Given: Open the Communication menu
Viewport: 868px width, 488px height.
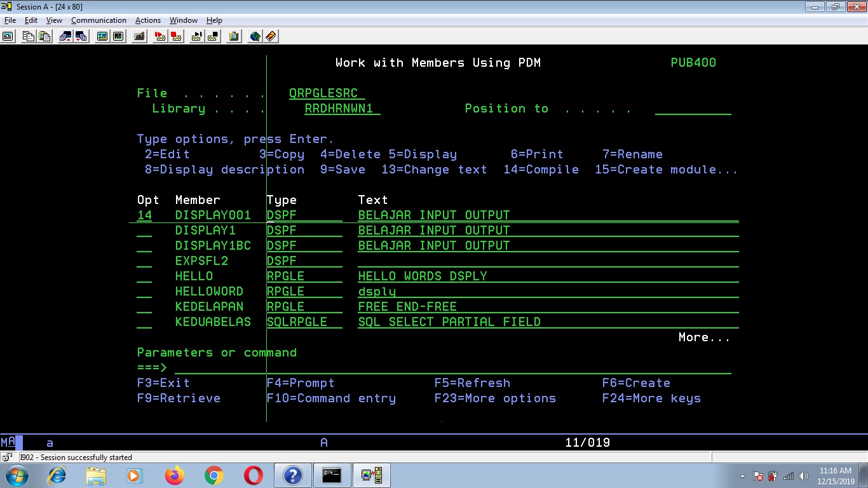Looking at the screenshot, I should [x=98, y=20].
